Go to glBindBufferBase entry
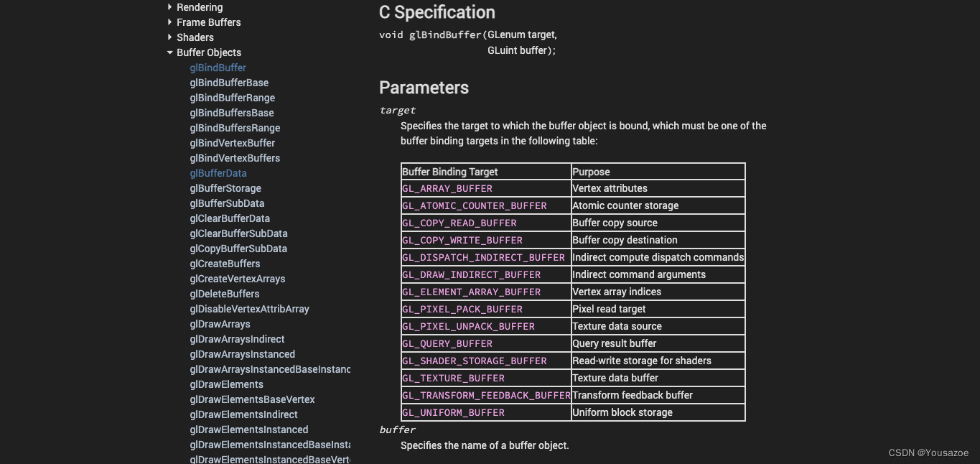This screenshot has width=980, height=464. 229,83
